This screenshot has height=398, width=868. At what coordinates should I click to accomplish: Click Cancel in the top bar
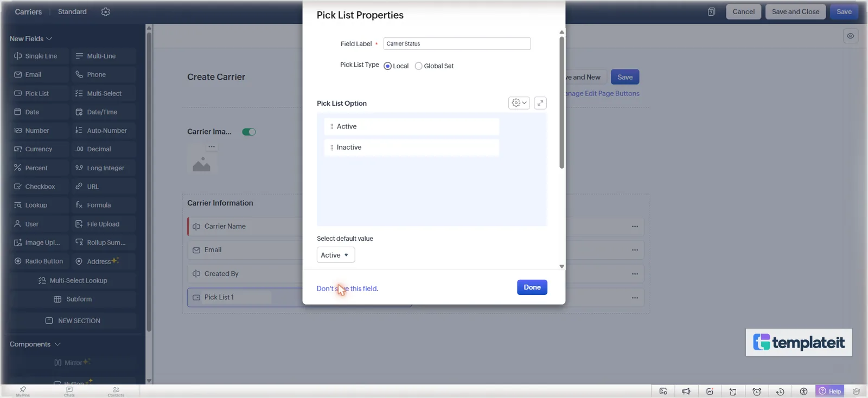[743, 12]
